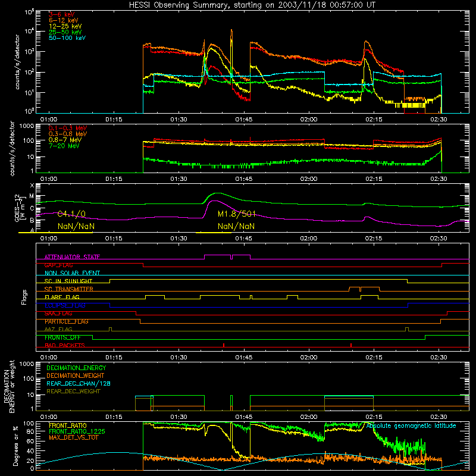Select the AA7_FLAG label
The image size is (476, 476).
tap(58, 329)
